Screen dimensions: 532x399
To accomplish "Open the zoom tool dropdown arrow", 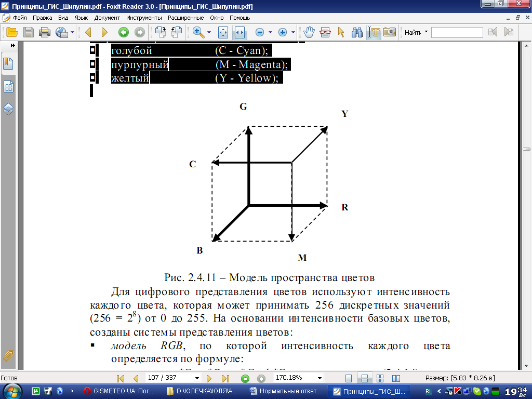I will pyautogui.click(x=209, y=33).
